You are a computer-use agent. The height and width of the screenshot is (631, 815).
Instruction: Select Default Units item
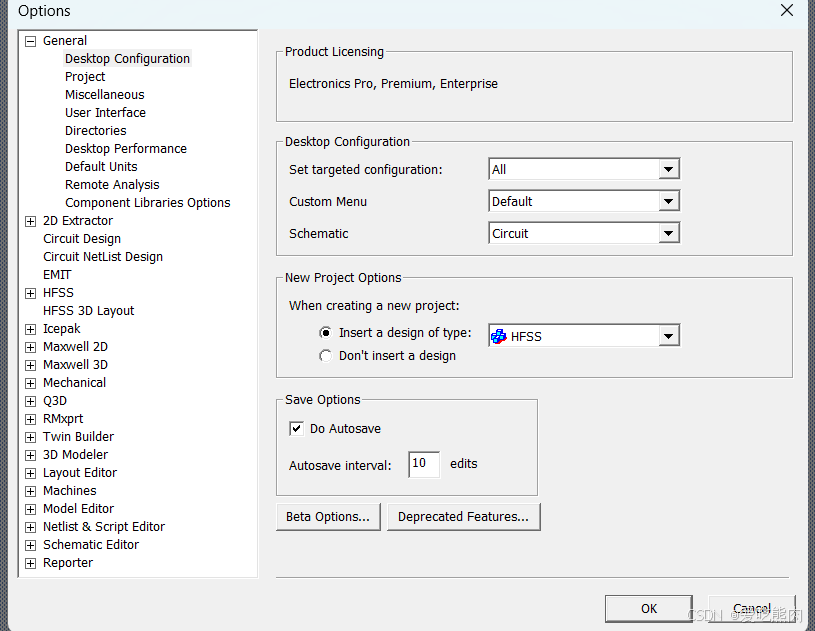101,167
